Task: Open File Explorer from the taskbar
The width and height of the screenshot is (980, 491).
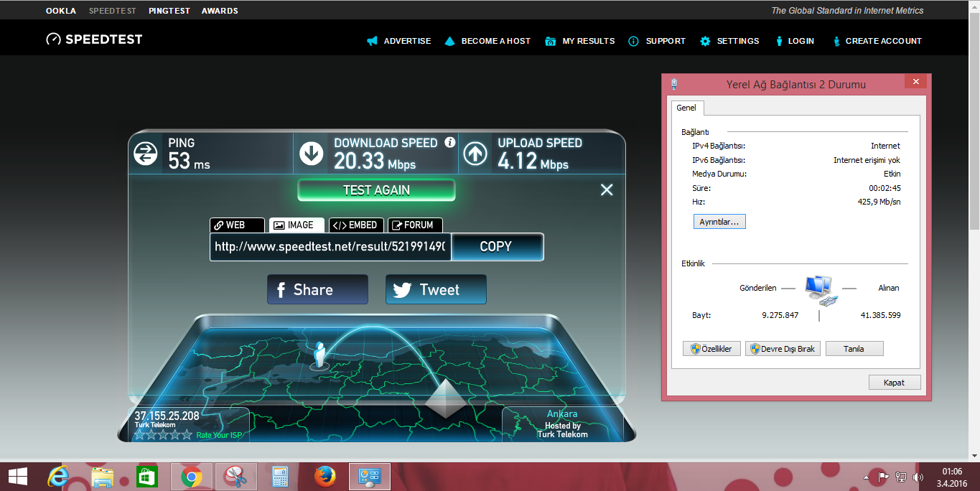Action: (x=103, y=477)
